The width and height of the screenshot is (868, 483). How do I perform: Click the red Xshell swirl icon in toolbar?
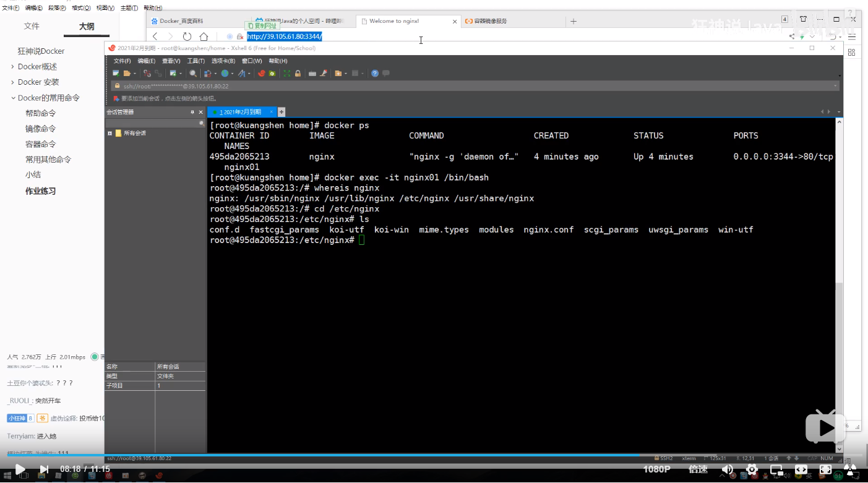coord(262,73)
